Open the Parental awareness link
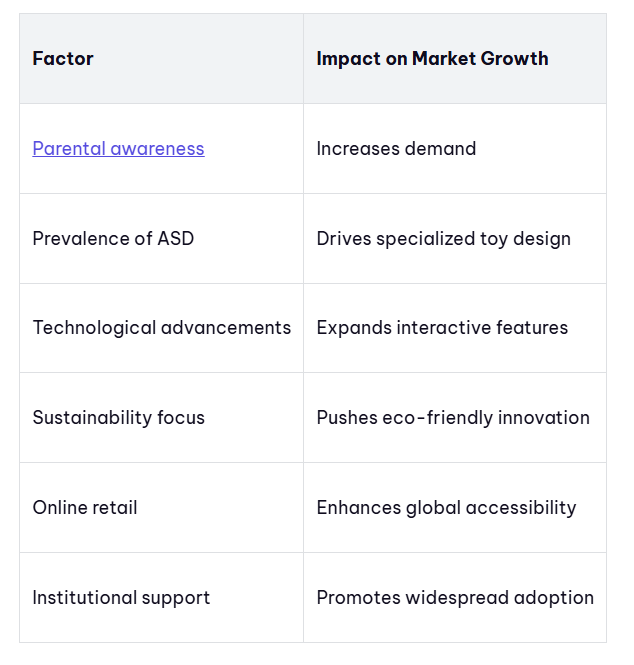 pos(118,148)
